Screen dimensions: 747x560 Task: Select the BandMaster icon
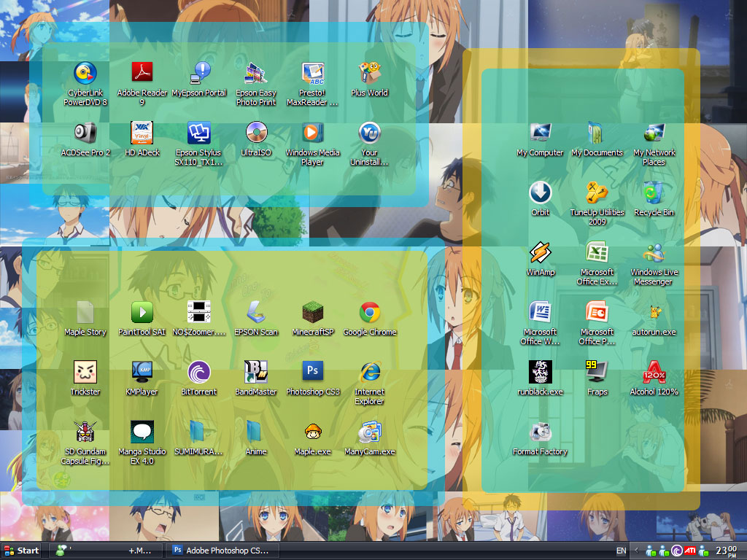[256, 372]
